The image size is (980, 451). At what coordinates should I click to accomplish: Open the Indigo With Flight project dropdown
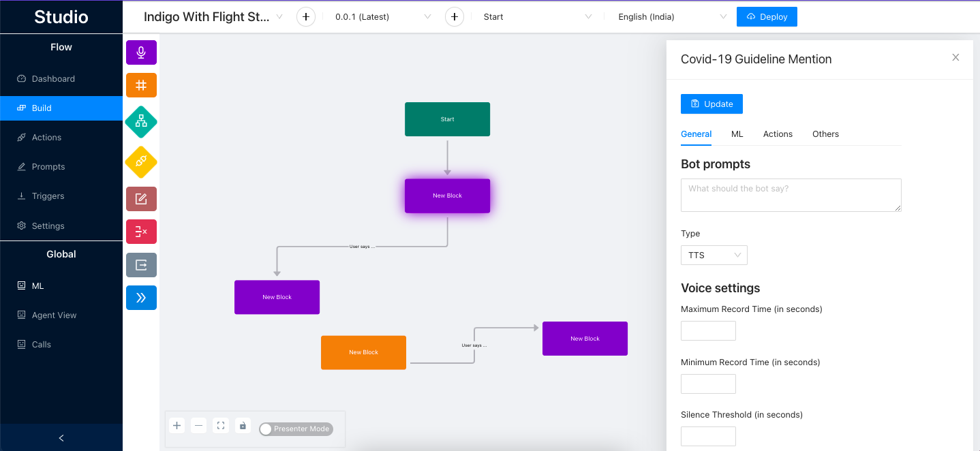[x=213, y=17]
